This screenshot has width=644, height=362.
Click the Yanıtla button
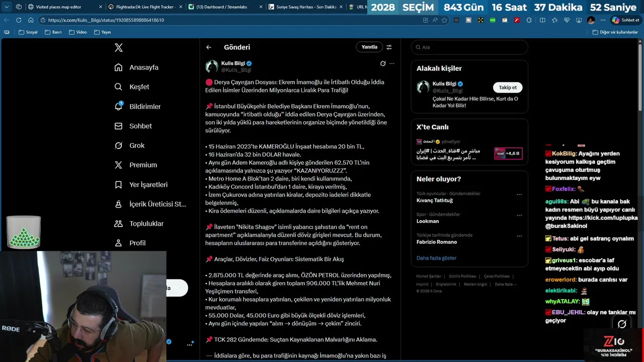(x=369, y=47)
